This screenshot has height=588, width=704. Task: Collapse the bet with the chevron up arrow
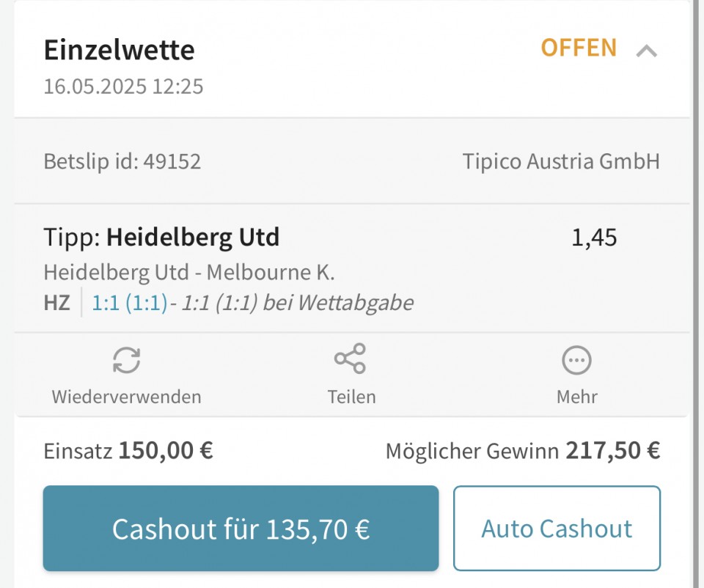click(x=647, y=51)
